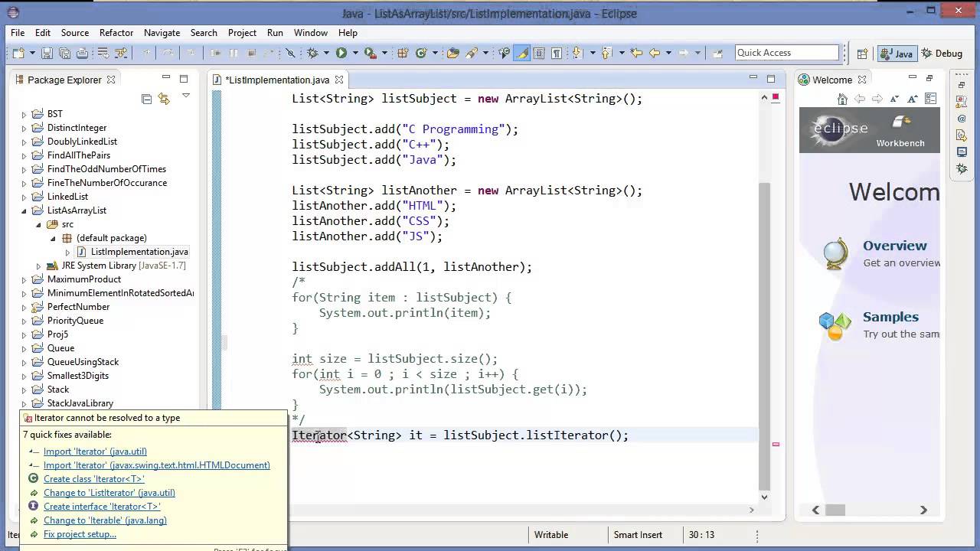Expand ListImplementation.java tree node
Image resolution: width=980 pixels, height=551 pixels.
[x=67, y=252]
